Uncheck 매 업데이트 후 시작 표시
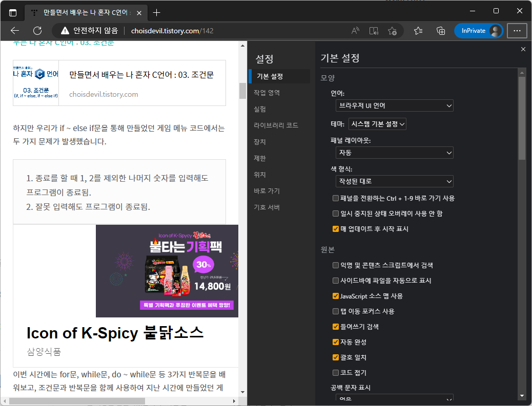532x406 pixels. (336, 229)
